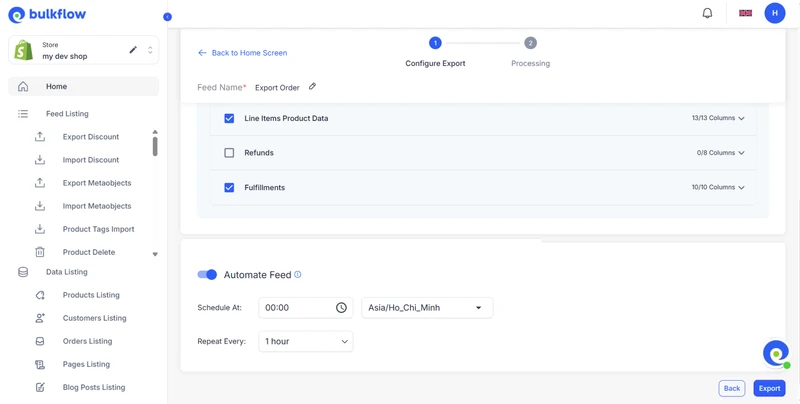Check the Refunds checkbox
The height and width of the screenshot is (404, 800).
pos(229,153)
